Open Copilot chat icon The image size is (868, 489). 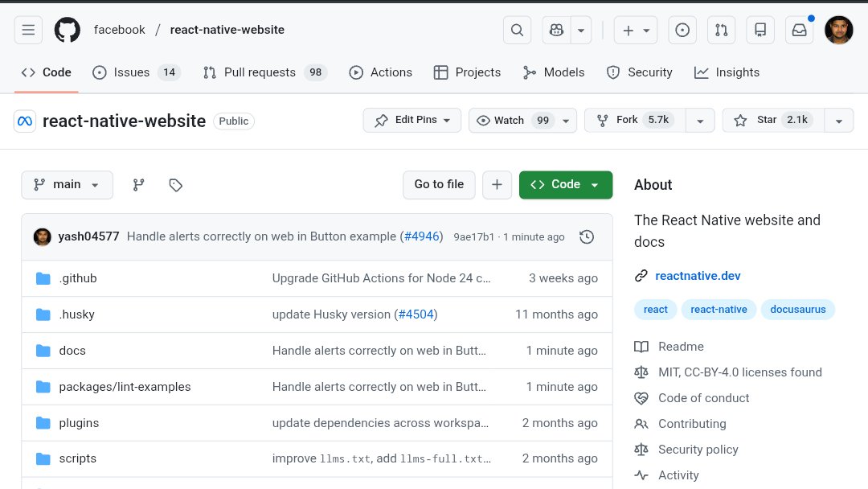[x=556, y=30]
